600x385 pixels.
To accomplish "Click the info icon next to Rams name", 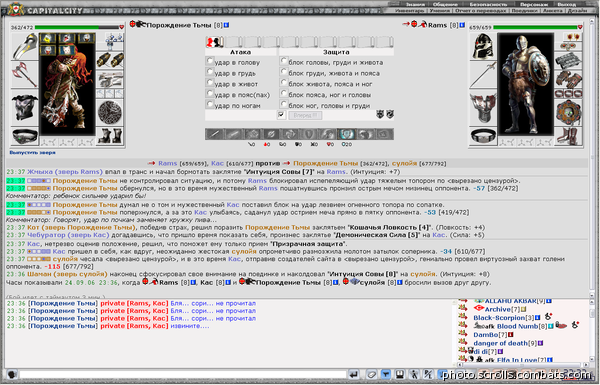I will pyautogui.click(x=462, y=25).
